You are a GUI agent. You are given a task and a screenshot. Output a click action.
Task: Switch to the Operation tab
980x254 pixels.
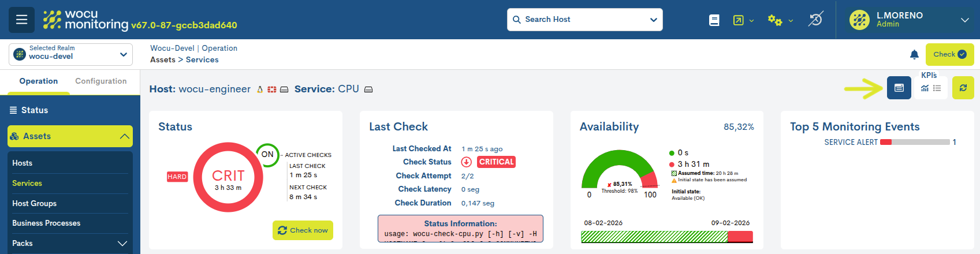[39, 81]
